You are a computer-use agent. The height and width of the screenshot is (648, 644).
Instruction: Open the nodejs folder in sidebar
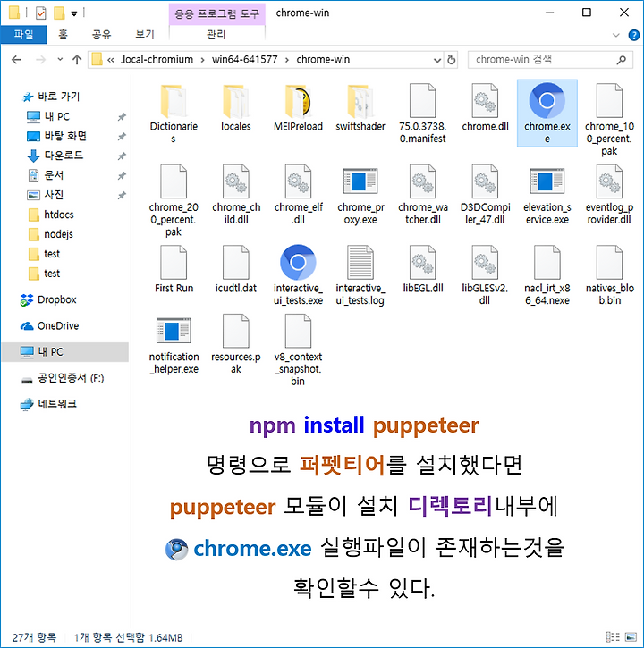[x=58, y=234]
